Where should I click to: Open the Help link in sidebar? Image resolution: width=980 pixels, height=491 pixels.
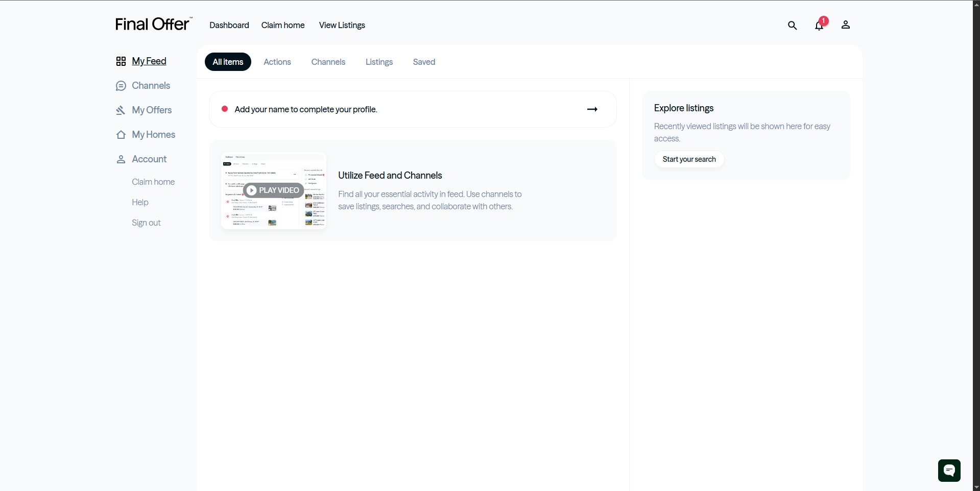pyautogui.click(x=140, y=202)
